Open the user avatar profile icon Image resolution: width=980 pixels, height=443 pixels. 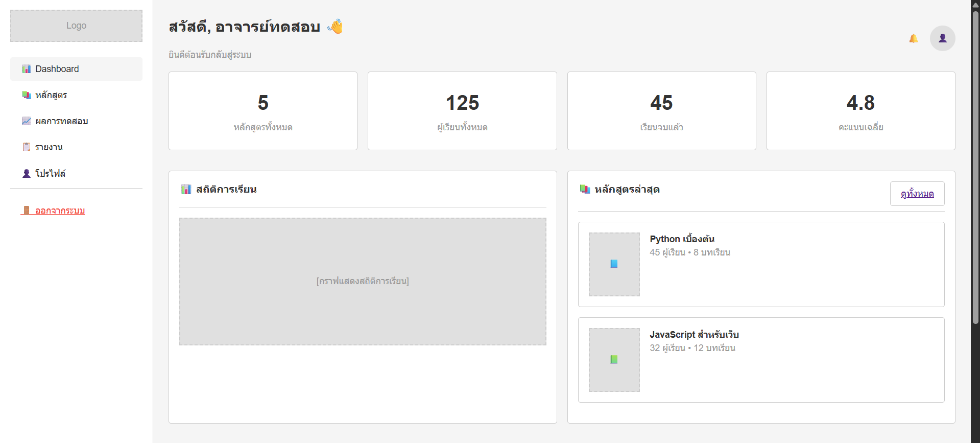[942, 38]
